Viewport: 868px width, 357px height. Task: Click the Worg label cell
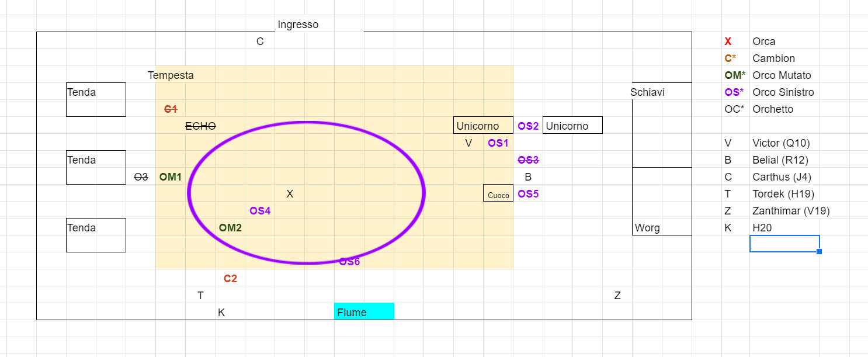point(647,228)
